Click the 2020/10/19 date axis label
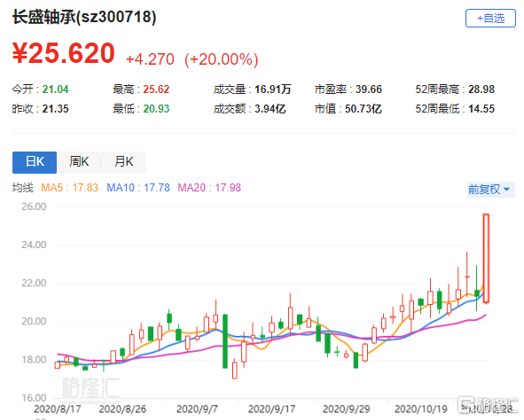 421,408
